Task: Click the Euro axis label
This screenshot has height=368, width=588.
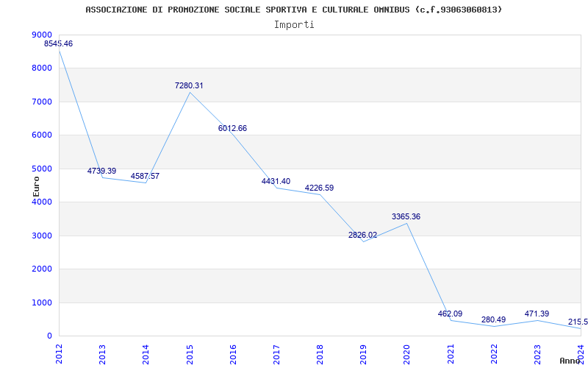Action: [x=36, y=186]
